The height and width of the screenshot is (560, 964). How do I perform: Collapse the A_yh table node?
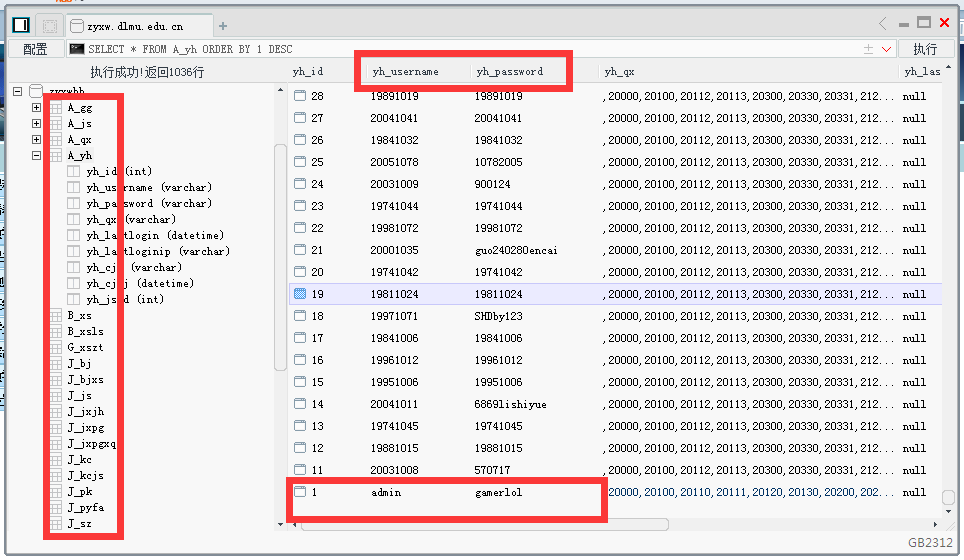click(x=36, y=156)
